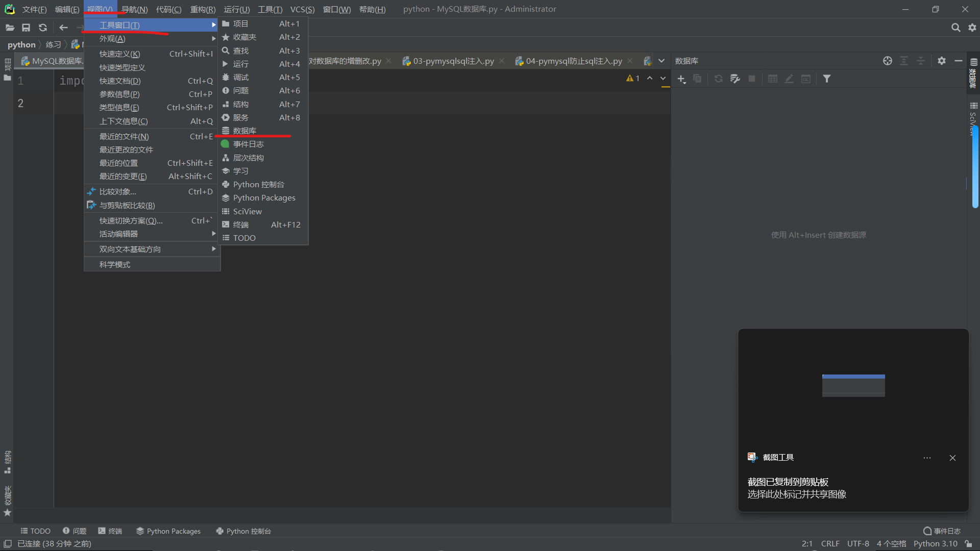
Task: Click the snipping tool screenshot thumbnail
Action: 853,385
